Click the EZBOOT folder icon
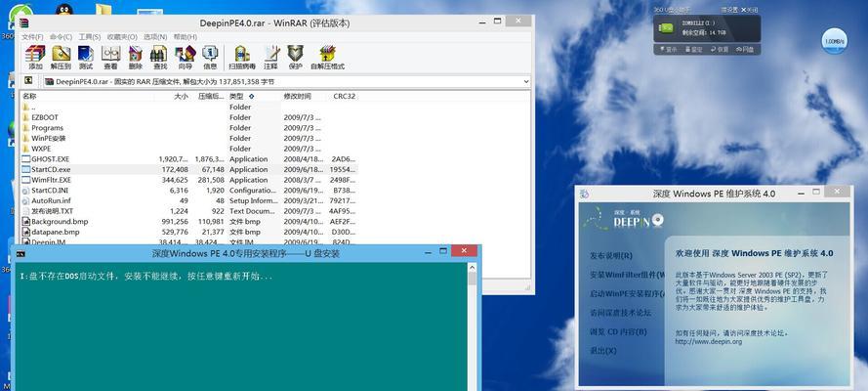Image resolution: width=868 pixels, height=391 pixels. (26, 117)
